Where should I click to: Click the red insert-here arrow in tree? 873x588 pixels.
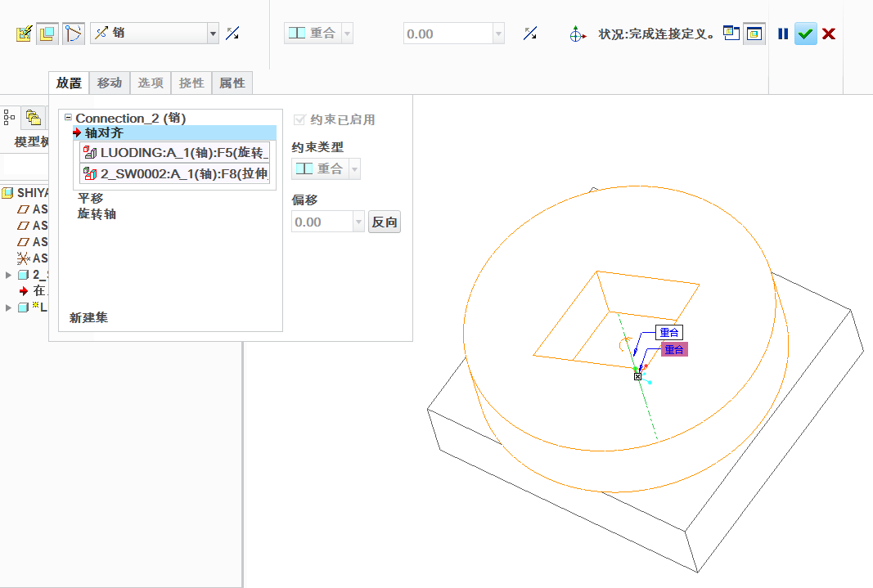pyautogui.click(x=24, y=291)
